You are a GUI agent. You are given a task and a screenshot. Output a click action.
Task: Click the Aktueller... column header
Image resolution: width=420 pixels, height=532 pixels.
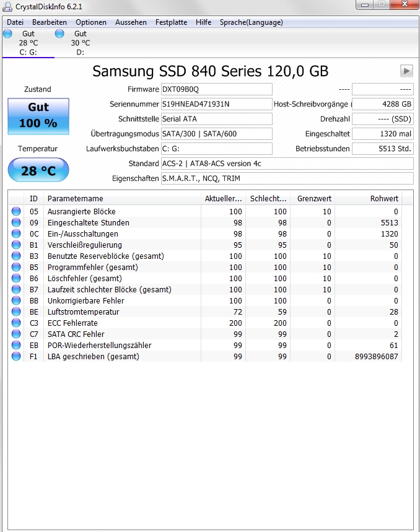point(223,198)
